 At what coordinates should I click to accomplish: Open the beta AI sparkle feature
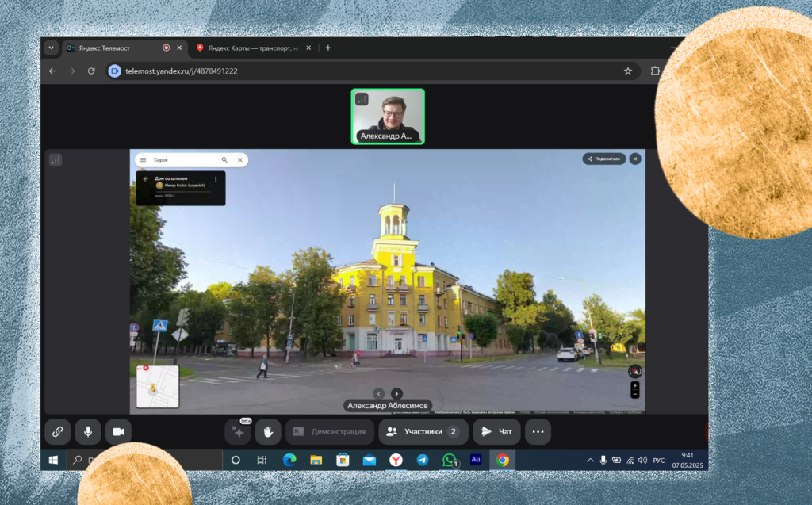238,431
